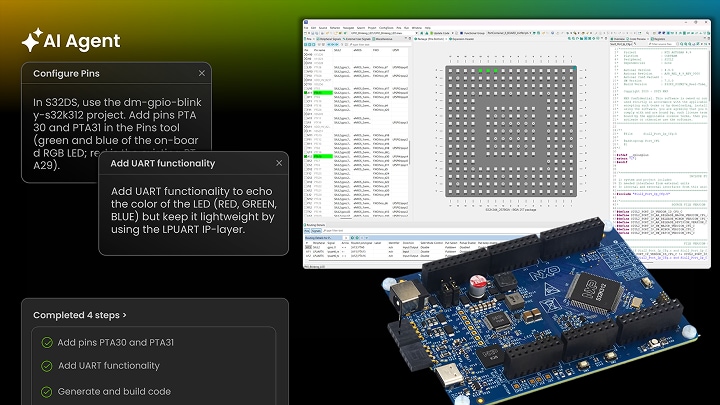This screenshot has width=720, height=405.
Task: Open the Navigate menu in the IDE
Action: [348, 28]
